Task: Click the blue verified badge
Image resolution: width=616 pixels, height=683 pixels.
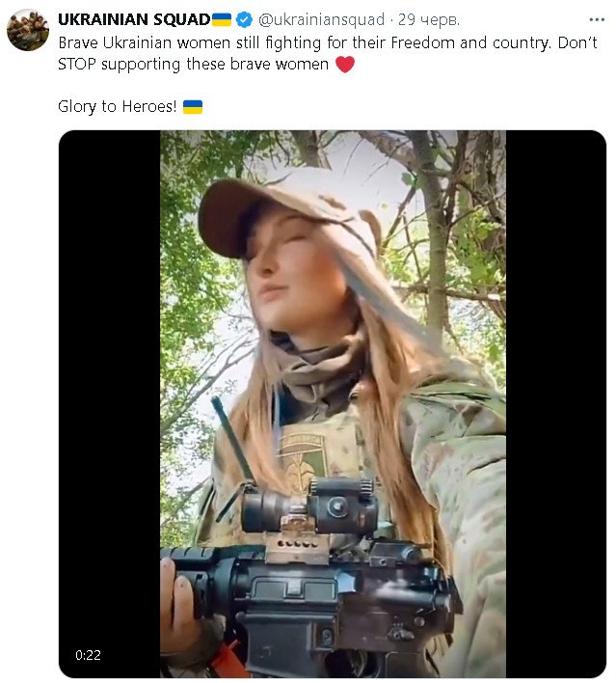Action: pyautogui.click(x=245, y=19)
